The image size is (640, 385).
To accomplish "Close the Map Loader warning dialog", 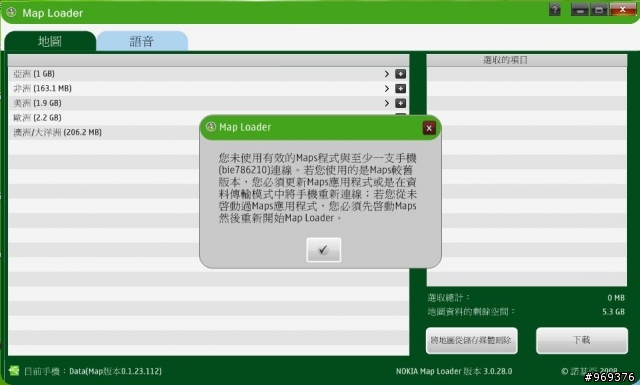I will [429, 128].
